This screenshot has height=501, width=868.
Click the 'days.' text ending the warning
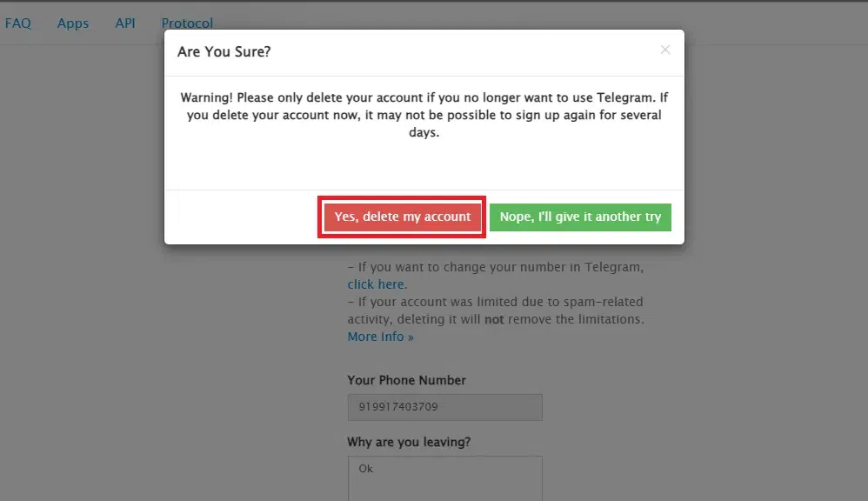point(424,133)
